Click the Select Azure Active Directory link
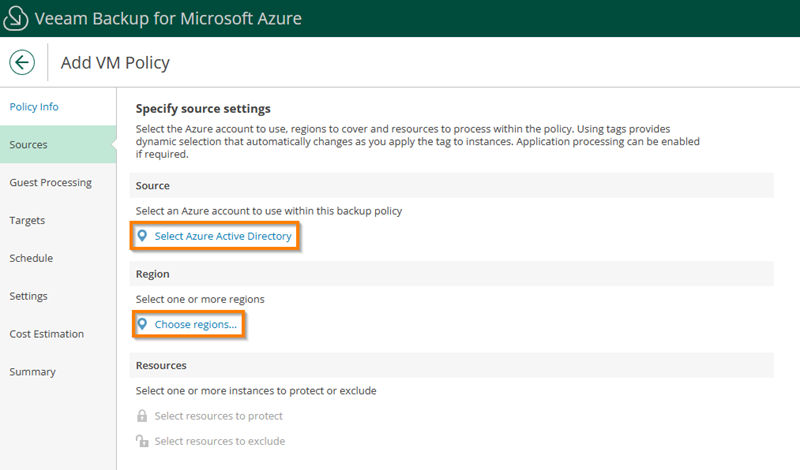Image resolution: width=800 pixels, height=470 pixels. coord(223,236)
